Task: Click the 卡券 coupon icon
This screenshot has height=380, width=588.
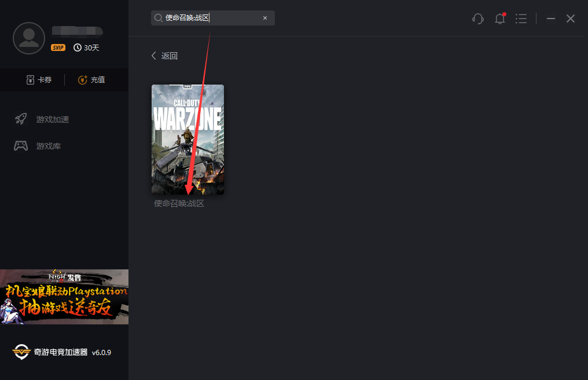Action: point(29,79)
